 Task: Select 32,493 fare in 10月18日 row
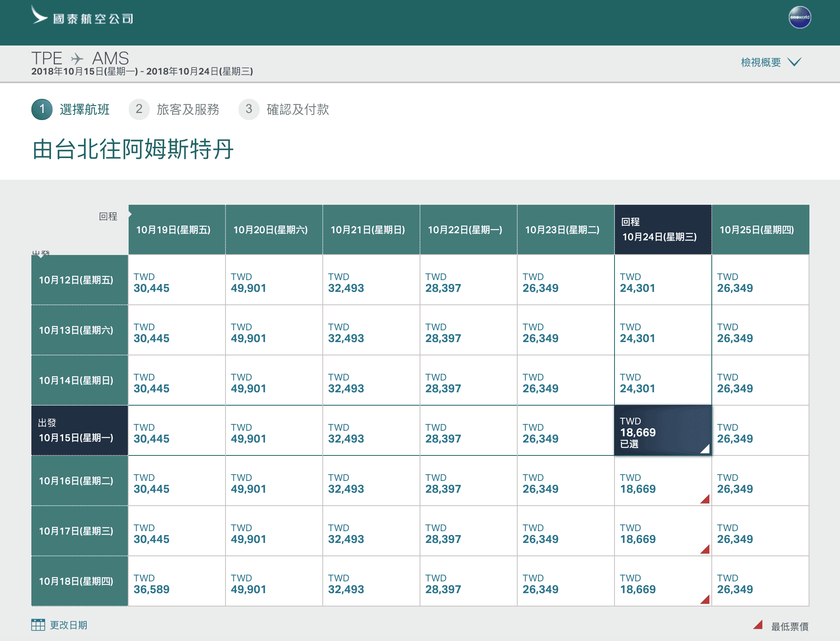(x=371, y=581)
